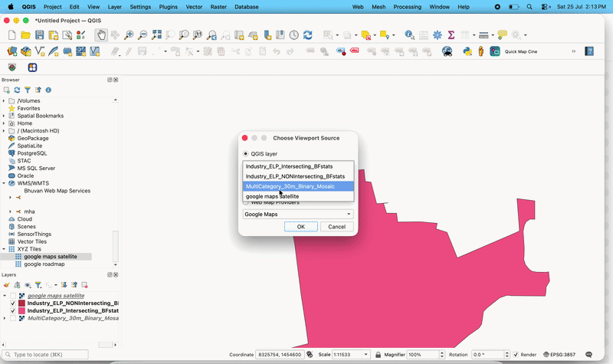The width and height of the screenshot is (613, 364).
Task: Activate the Zoom Out magnifier tool
Action: click(143, 35)
